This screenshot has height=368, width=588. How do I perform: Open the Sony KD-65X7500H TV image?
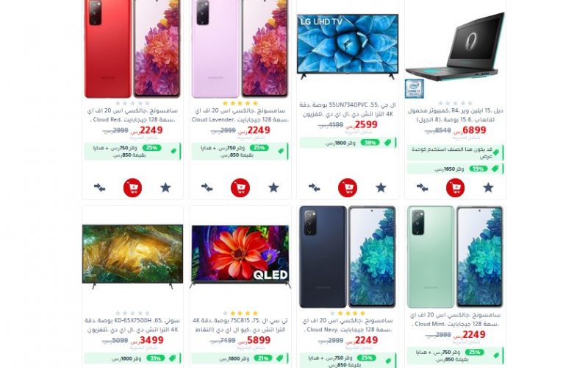[x=133, y=256]
